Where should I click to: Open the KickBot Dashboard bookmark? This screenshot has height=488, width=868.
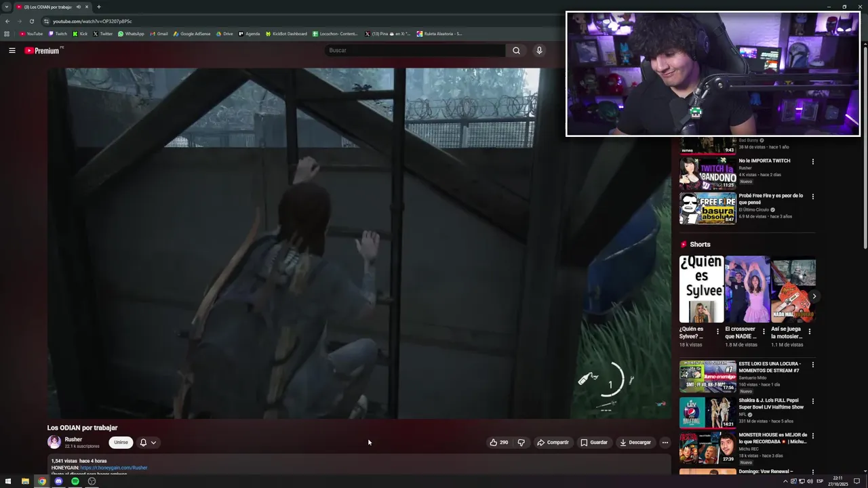(286, 34)
